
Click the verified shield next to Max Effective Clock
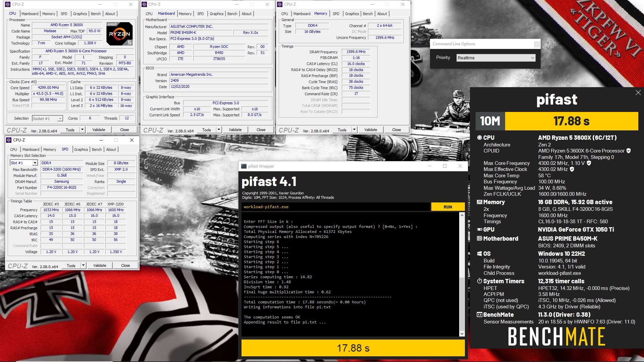click(572, 169)
